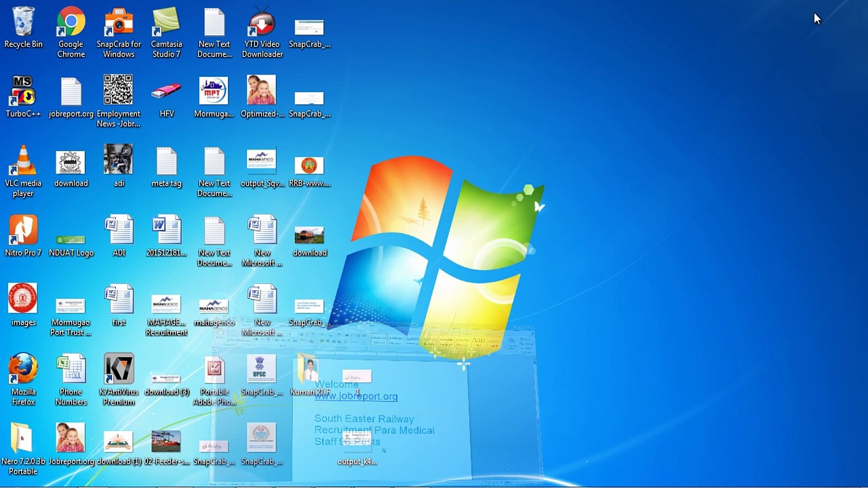The width and height of the screenshot is (868, 488).
Task: Open the Phone Numbers Excel file
Action: [71, 380]
